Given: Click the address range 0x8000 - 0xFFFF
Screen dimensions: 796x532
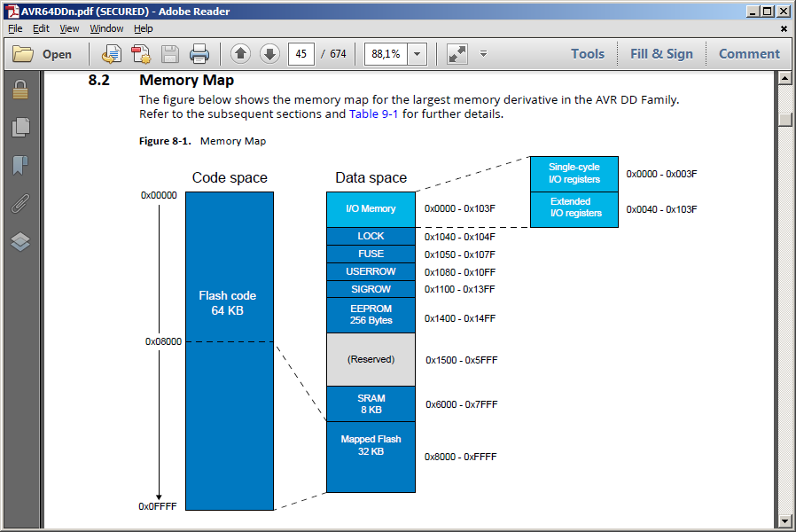Looking at the screenshot, I should coord(460,457).
